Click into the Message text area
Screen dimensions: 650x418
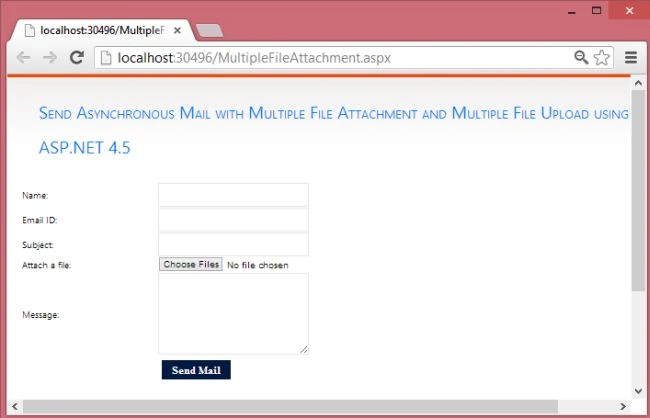(233, 314)
